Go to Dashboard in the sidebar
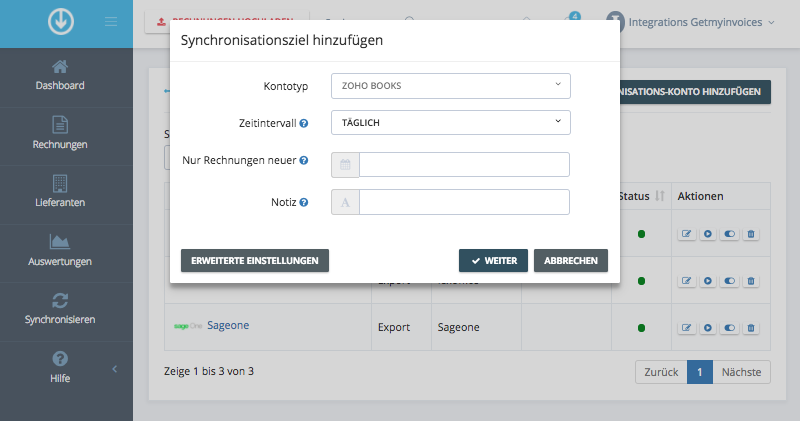The width and height of the screenshot is (800, 421). (x=60, y=76)
